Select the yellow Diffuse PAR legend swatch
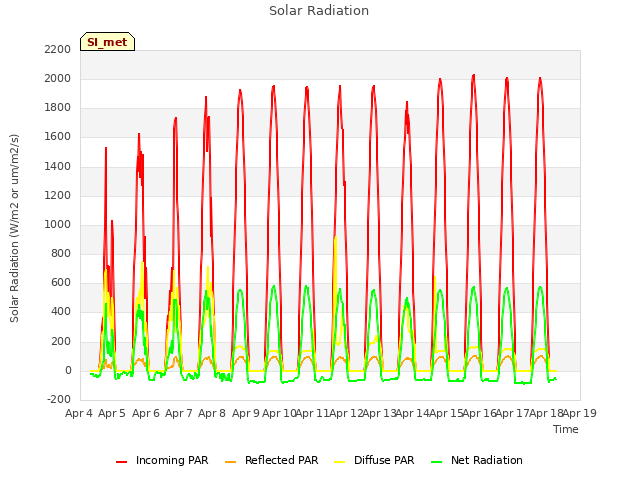 340,462
